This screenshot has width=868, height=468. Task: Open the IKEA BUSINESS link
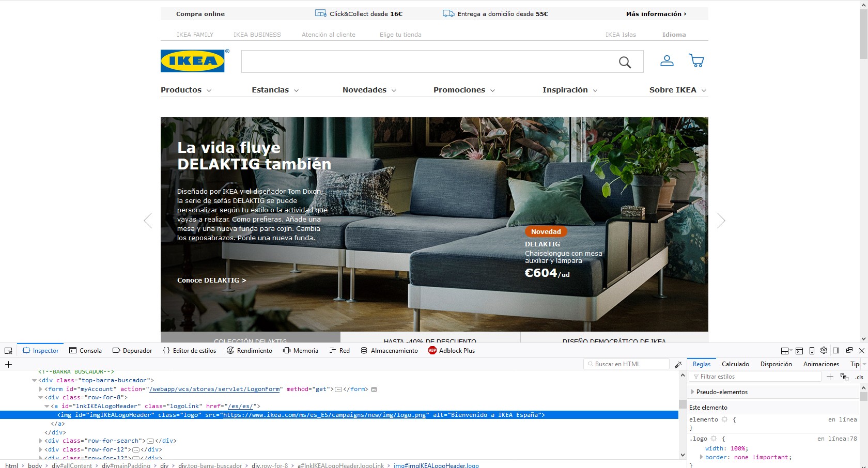point(257,35)
